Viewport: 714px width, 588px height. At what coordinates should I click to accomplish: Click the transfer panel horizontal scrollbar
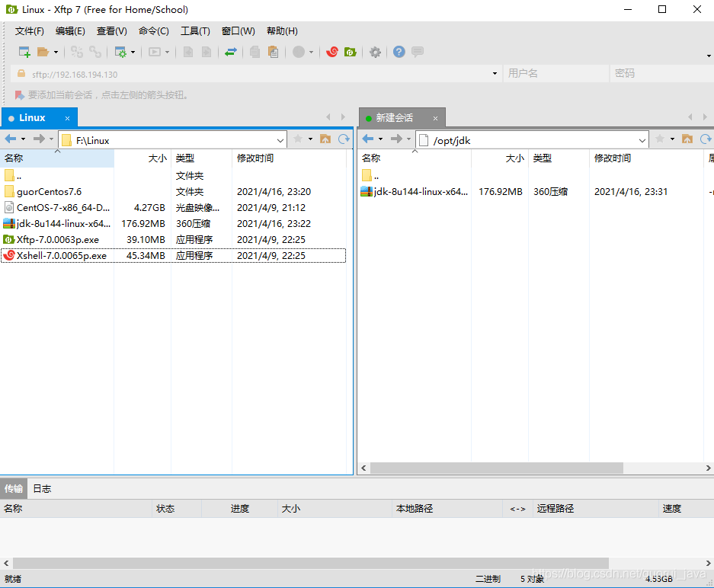[x=311, y=563]
